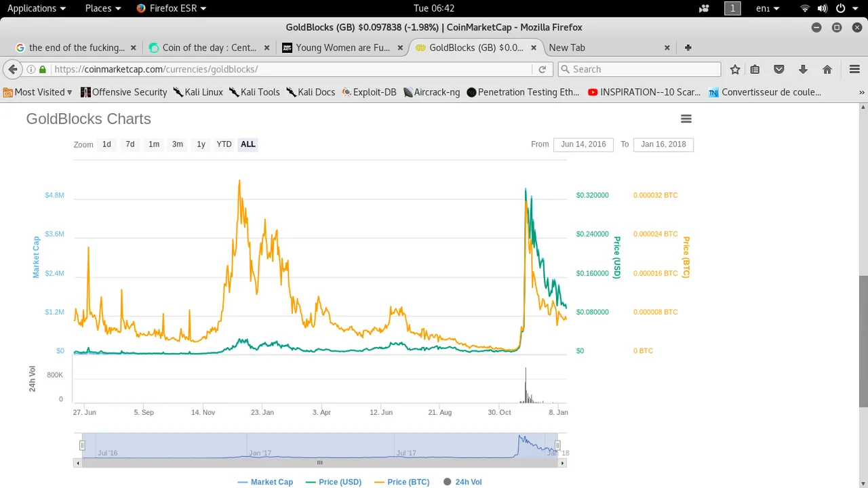Switch to workspace 1 indicator
The image size is (868, 488).
click(732, 8)
